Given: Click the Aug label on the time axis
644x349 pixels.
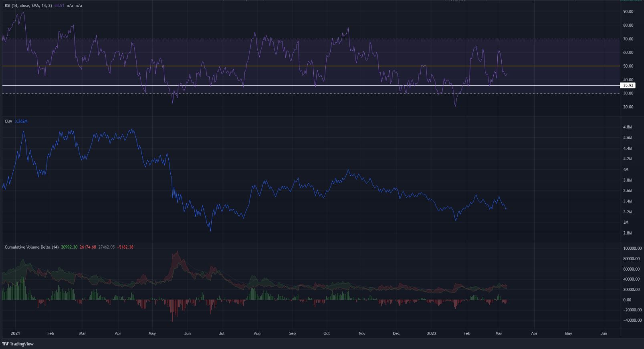Looking at the screenshot, I should tap(257, 333).
